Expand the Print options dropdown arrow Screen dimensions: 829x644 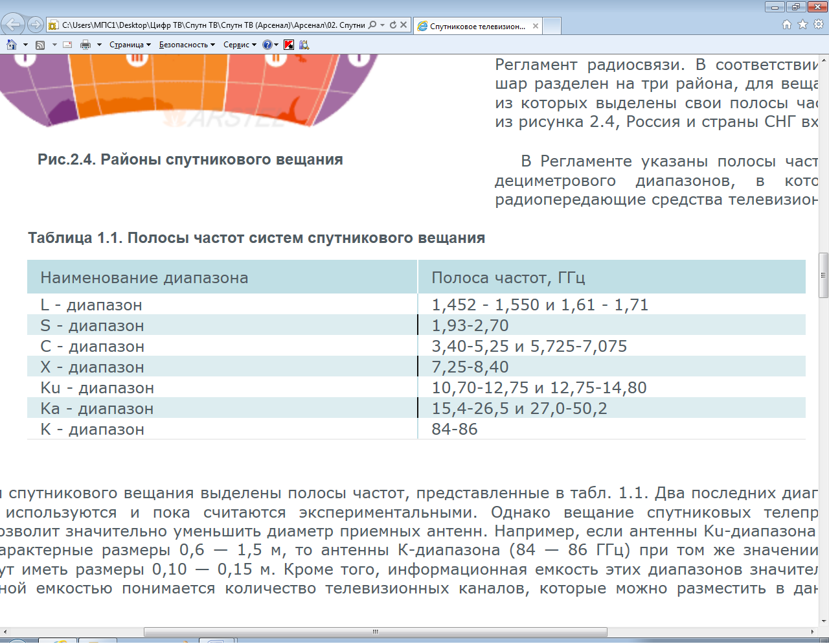click(x=99, y=45)
